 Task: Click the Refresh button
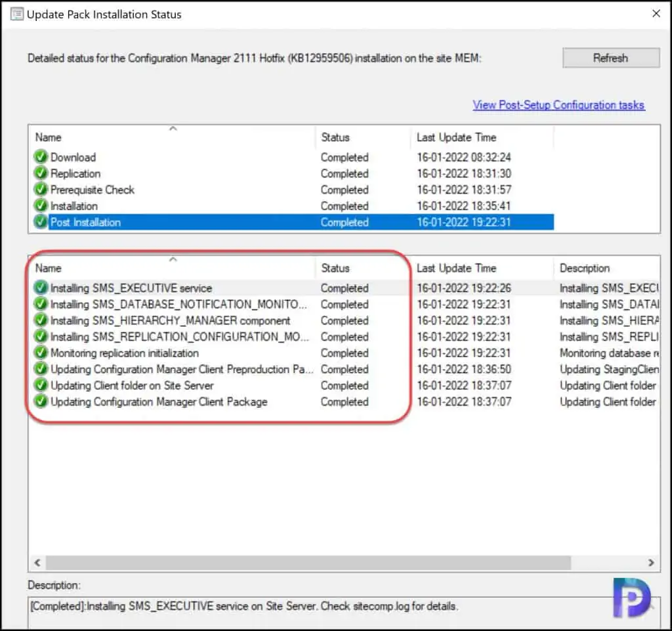[611, 58]
